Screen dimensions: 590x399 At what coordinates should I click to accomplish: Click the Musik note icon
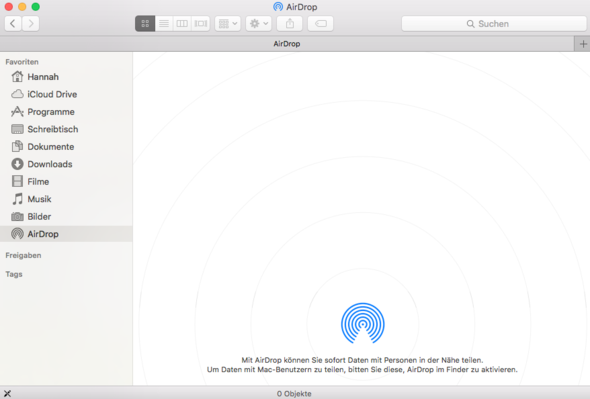coord(17,199)
